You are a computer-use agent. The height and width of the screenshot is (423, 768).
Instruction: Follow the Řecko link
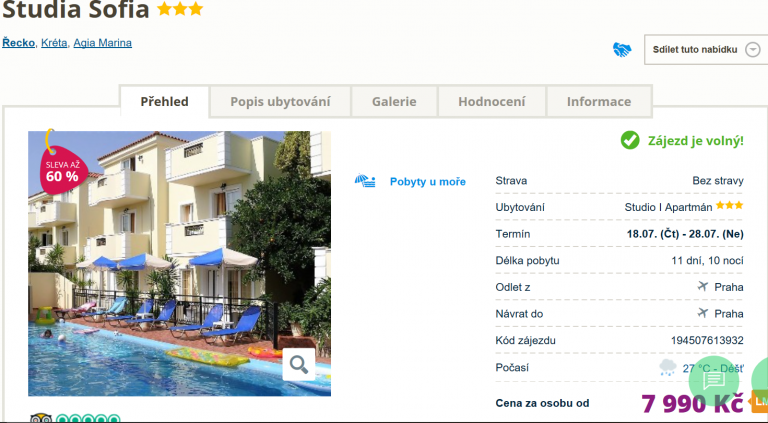(x=19, y=43)
